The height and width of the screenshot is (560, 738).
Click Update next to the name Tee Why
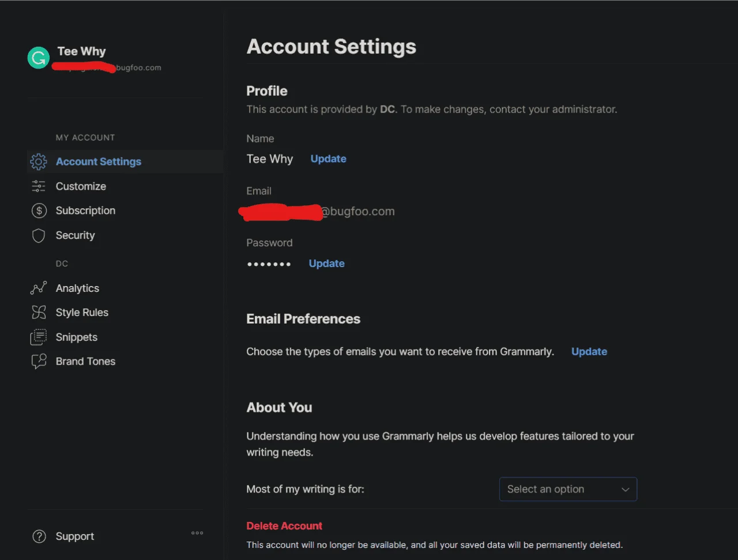tap(329, 159)
